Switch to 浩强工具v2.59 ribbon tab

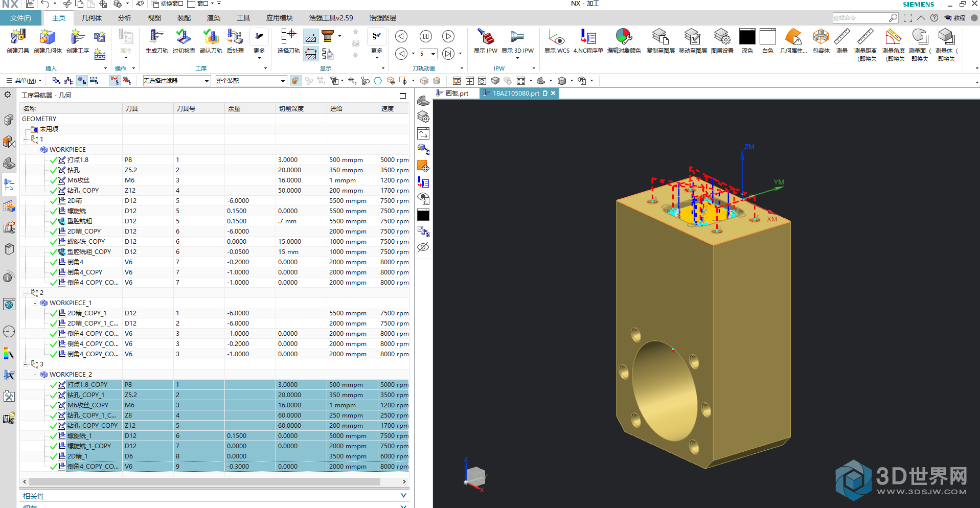click(331, 18)
